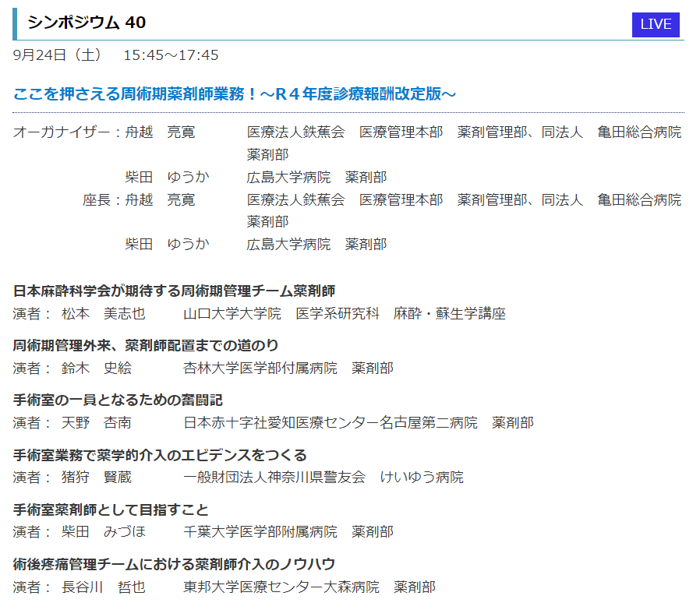Select speaker name 松本 美志也
Screen dimensions: 700x610
104,314
